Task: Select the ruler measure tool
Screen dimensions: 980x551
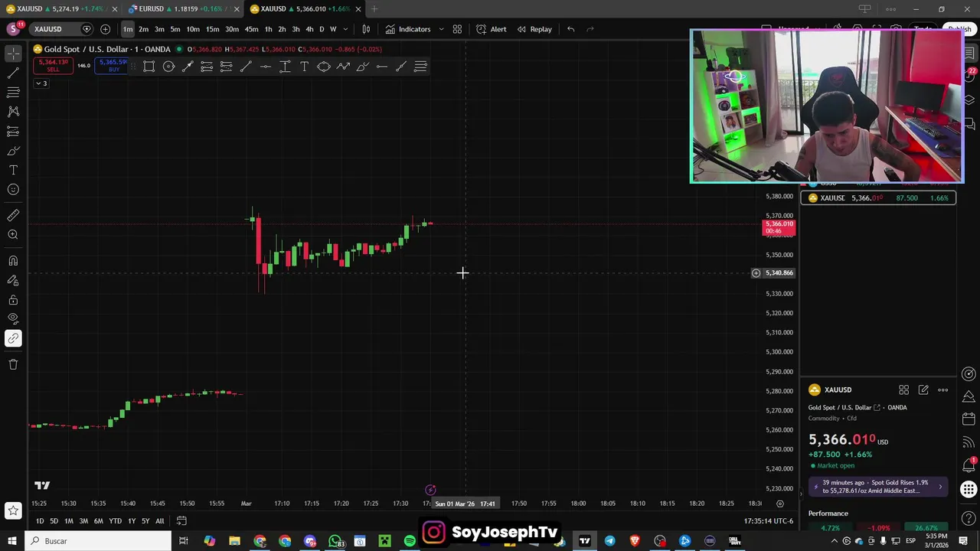Action: 13,215
